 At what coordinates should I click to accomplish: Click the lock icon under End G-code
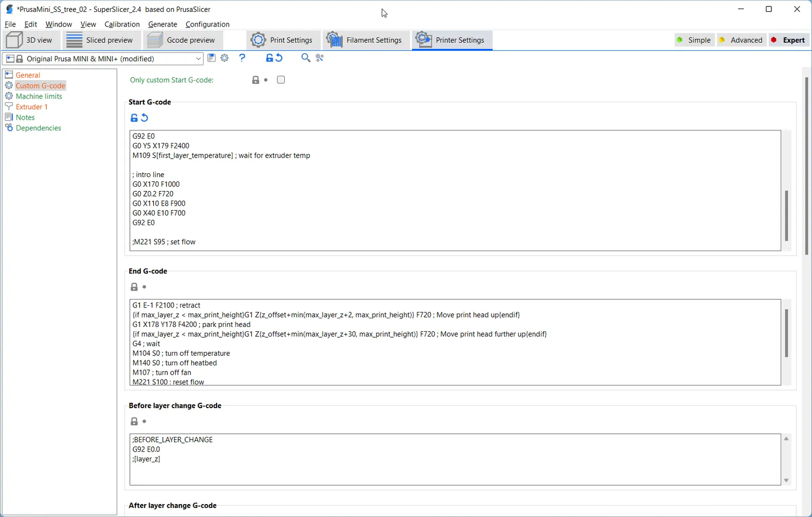point(134,287)
